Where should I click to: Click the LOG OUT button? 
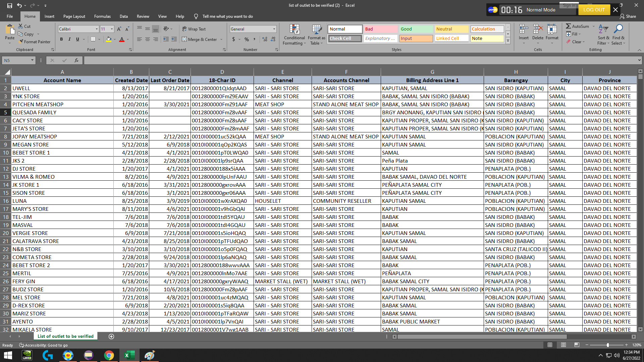pos(594,10)
